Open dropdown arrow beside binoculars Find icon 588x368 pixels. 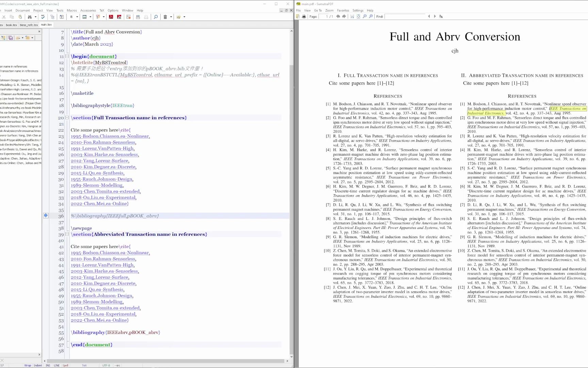coord(35,17)
